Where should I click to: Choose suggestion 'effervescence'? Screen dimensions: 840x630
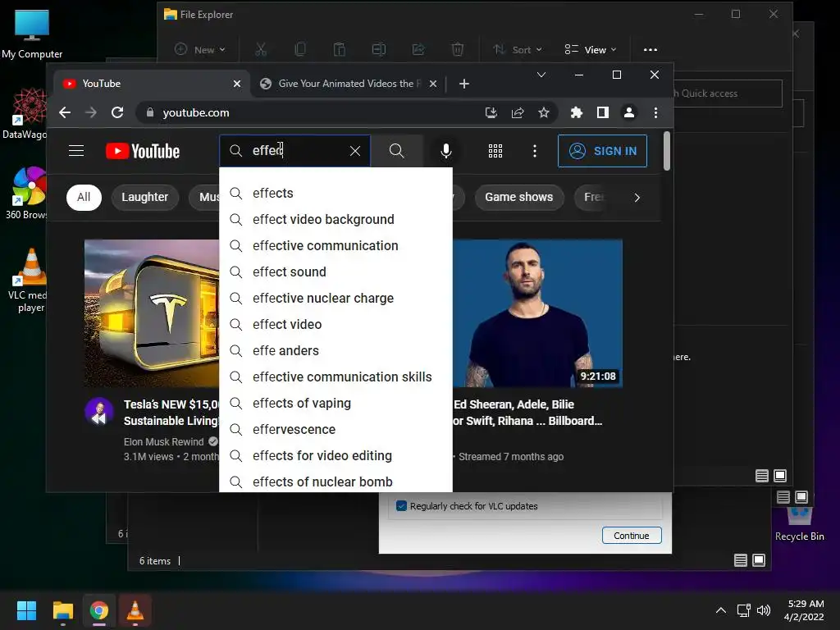coord(336,429)
